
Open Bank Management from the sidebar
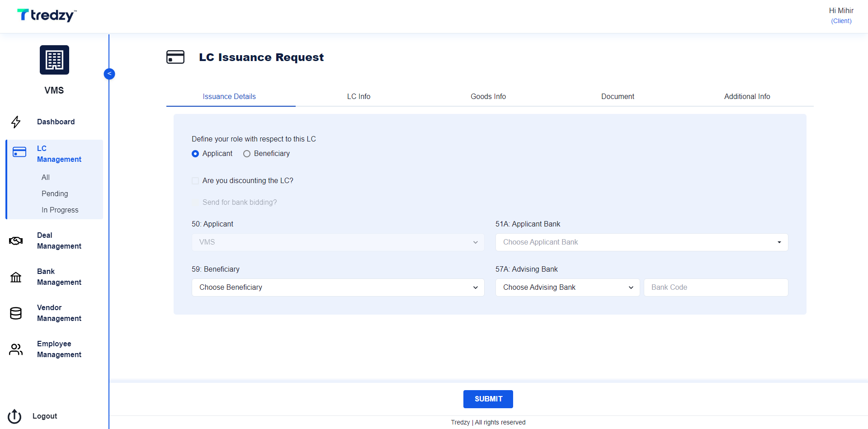click(59, 277)
